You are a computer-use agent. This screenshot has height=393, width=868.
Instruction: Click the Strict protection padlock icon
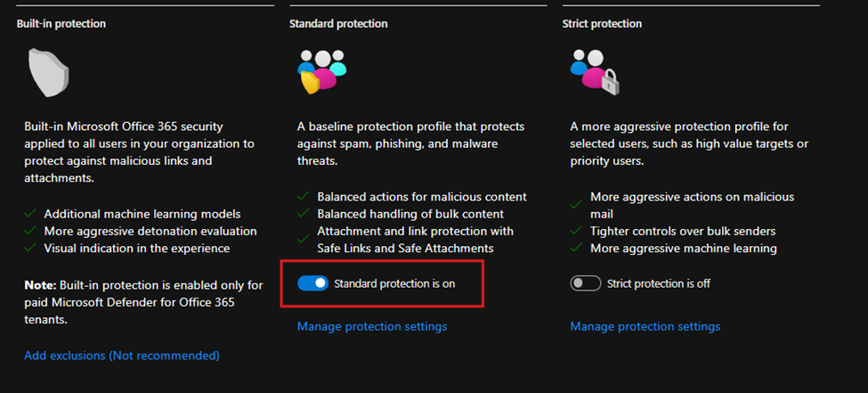[x=595, y=71]
